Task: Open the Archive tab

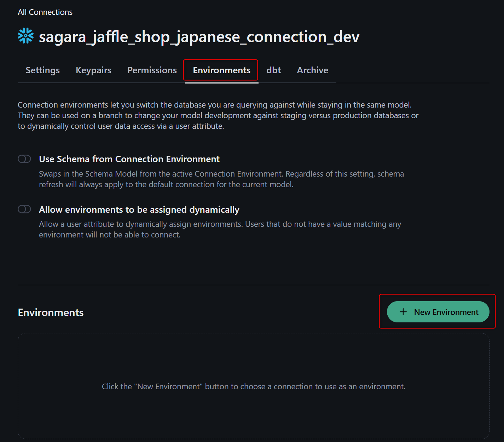Action: 312,70
